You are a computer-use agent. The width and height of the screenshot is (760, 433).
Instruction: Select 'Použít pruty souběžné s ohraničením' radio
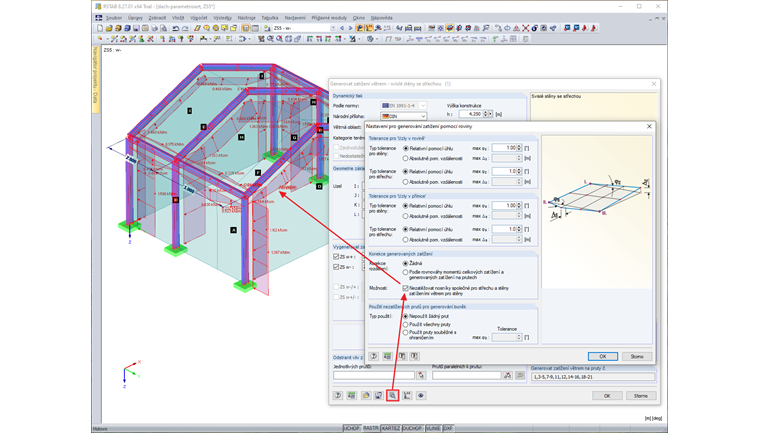pyautogui.click(x=406, y=333)
